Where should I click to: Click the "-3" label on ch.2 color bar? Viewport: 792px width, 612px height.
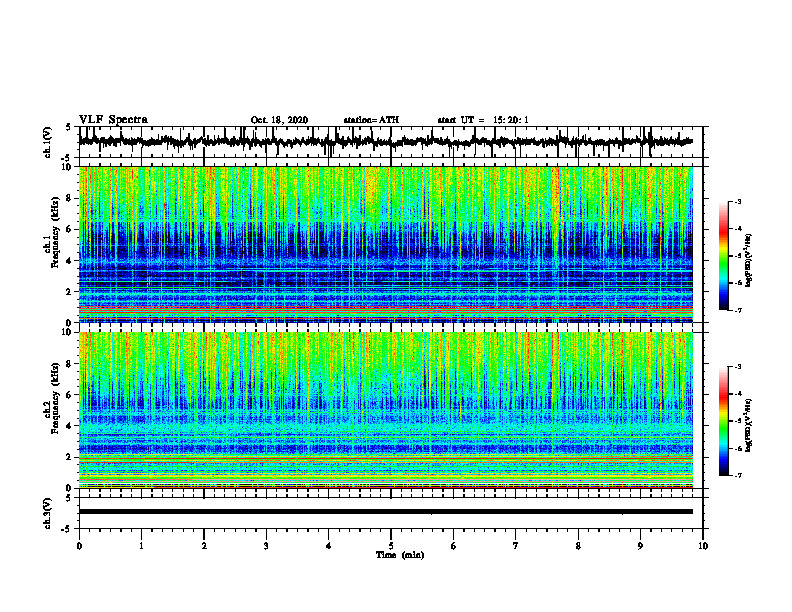738,367
